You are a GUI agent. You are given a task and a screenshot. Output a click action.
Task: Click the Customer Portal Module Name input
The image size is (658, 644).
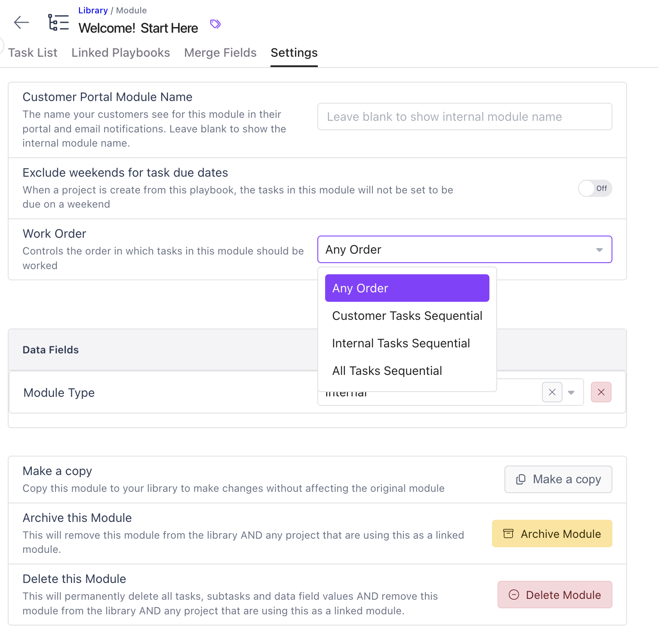(x=464, y=117)
